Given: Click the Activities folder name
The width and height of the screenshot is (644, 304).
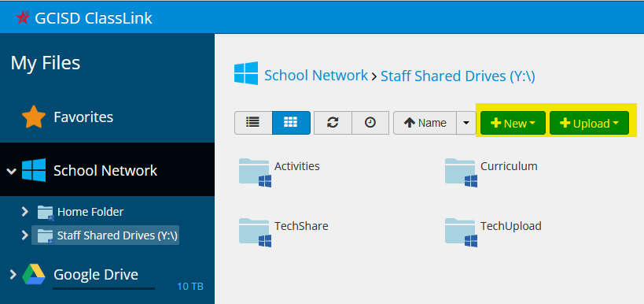Looking at the screenshot, I should click(x=297, y=166).
